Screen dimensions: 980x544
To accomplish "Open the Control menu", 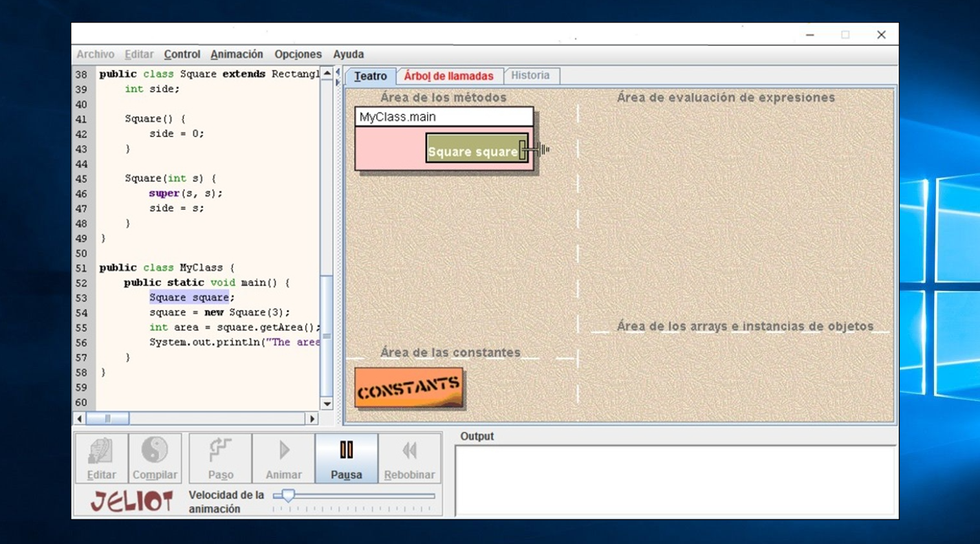I will coord(182,54).
